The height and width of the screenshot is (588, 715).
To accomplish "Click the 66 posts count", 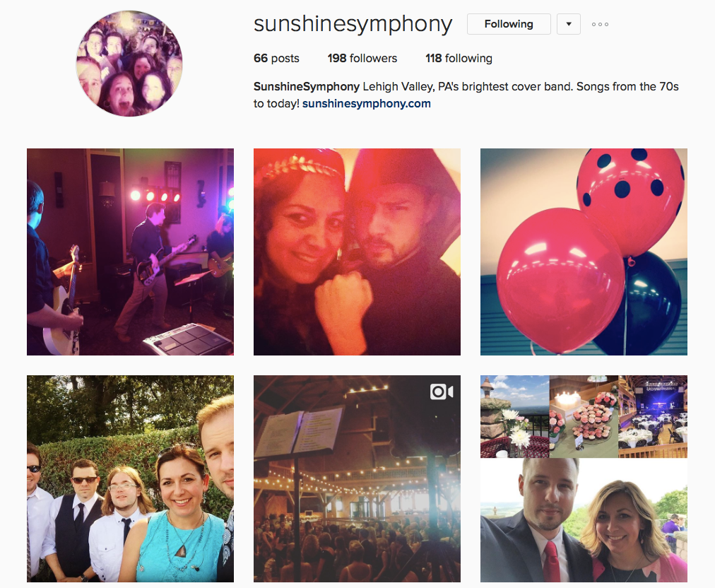I will point(276,59).
